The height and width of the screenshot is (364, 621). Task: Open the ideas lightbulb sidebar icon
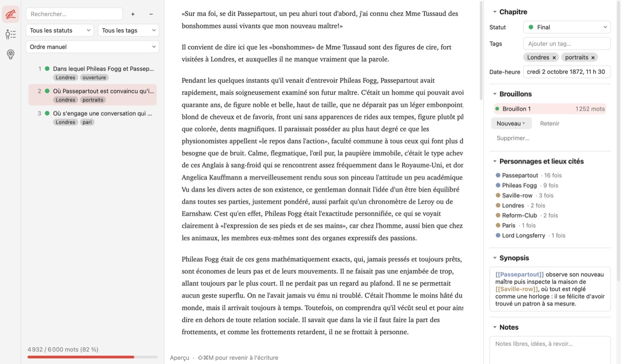click(x=10, y=54)
